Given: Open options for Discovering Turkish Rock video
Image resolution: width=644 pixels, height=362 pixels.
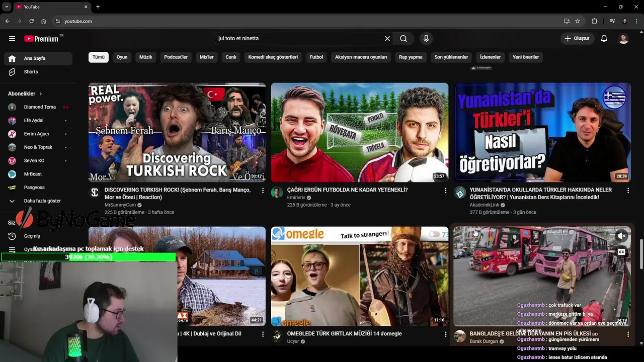Looking at the screenshot, I should coord(263,191).
